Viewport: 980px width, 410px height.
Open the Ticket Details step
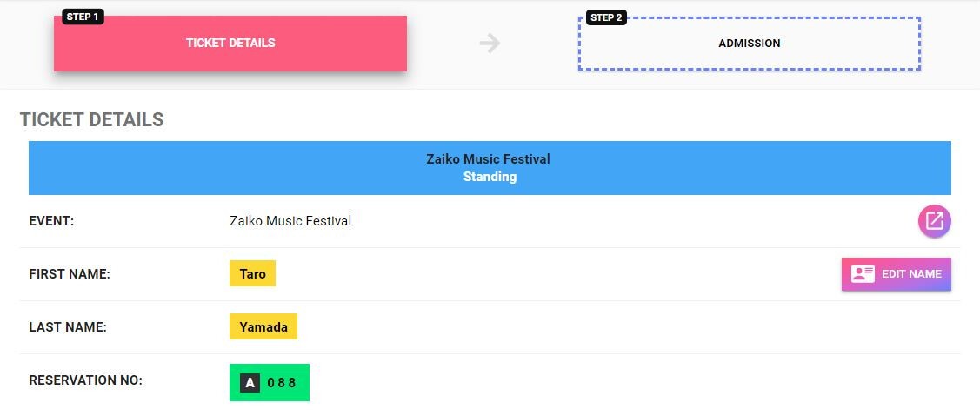tap(230, 44)
